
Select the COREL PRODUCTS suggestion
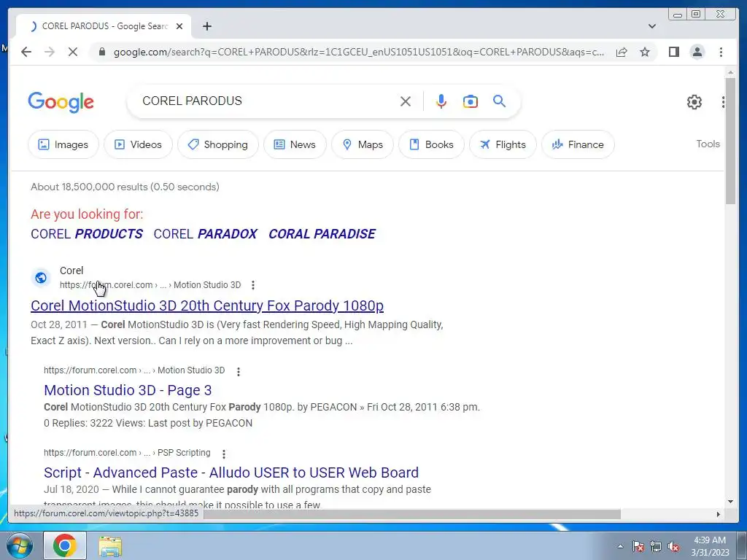tap(87, 234)
